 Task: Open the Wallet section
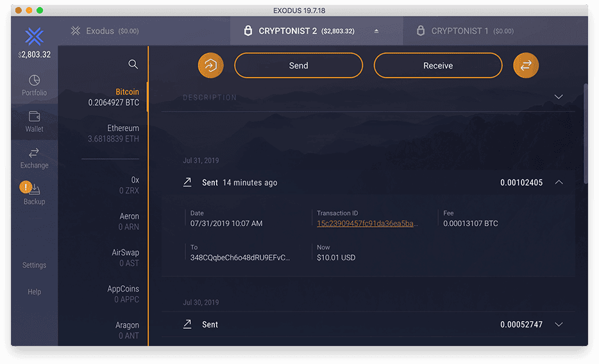click(x=35, y=122)
